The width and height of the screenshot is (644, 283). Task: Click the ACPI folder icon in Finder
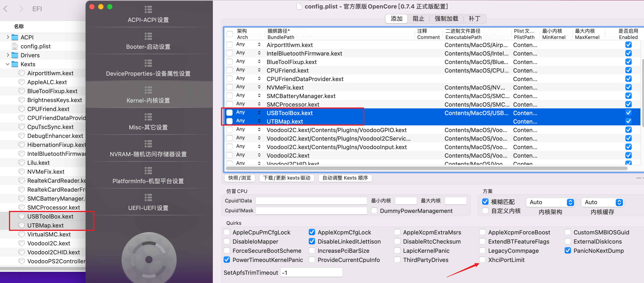click(x=15, y=37)
